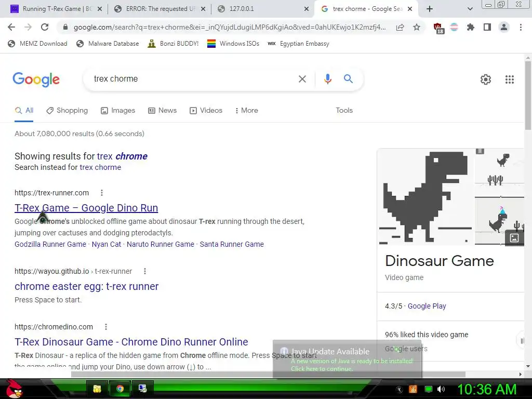532x399 pixels.
Task: Submit search with the magnifier icon
Action: point(348,79)
